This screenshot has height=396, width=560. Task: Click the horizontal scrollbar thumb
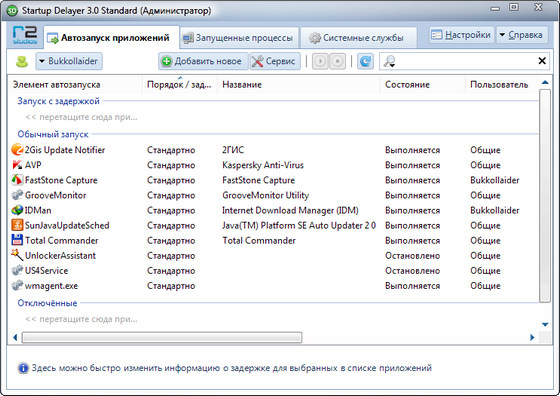pyautogui.click(x=162, y=337)
